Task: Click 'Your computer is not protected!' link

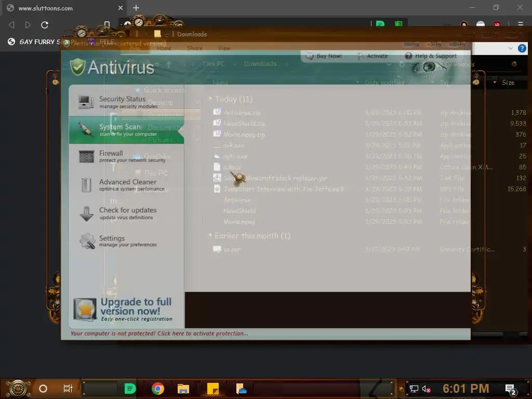Action: pos(159,334)
